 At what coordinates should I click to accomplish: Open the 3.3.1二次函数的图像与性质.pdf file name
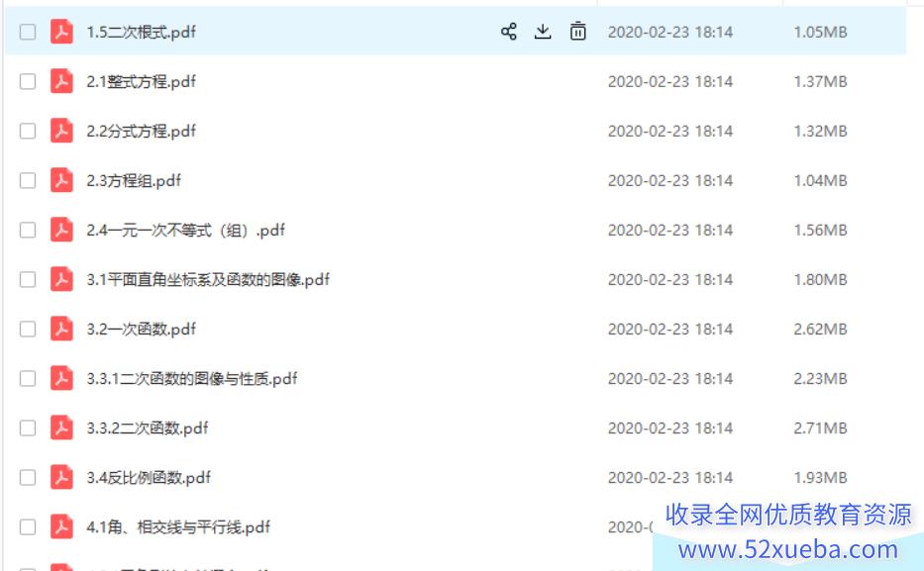coord(192,378)
